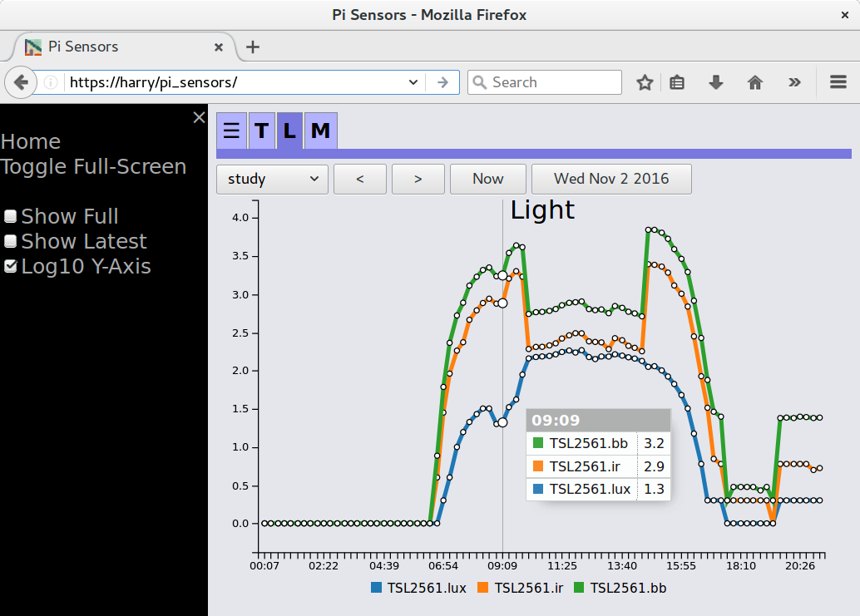Go back with the browser back arrow

(x=21, y=83)
